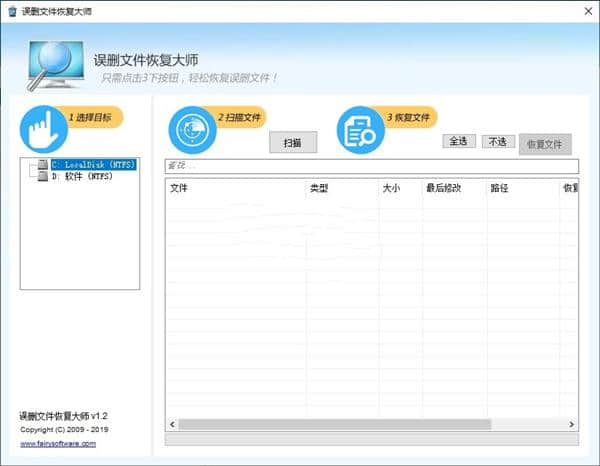Select D: 软件 (NTFS) drive entry
600x466 pixels.
tap(81, 176)
